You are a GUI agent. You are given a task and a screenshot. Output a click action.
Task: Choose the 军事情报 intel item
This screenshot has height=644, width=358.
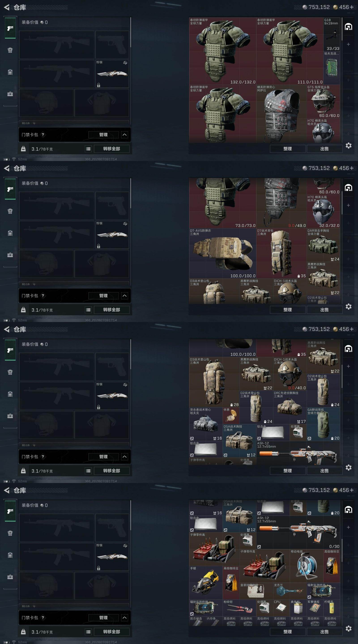click(x=315, y=608)
